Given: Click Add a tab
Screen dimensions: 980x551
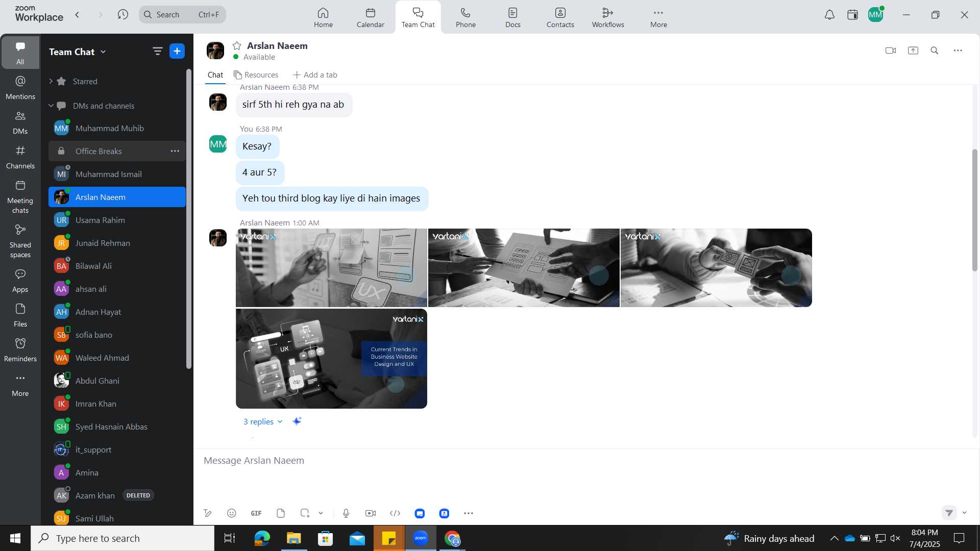Looking at the screenshot, I should pyautogui.click(x=315, y=75).
